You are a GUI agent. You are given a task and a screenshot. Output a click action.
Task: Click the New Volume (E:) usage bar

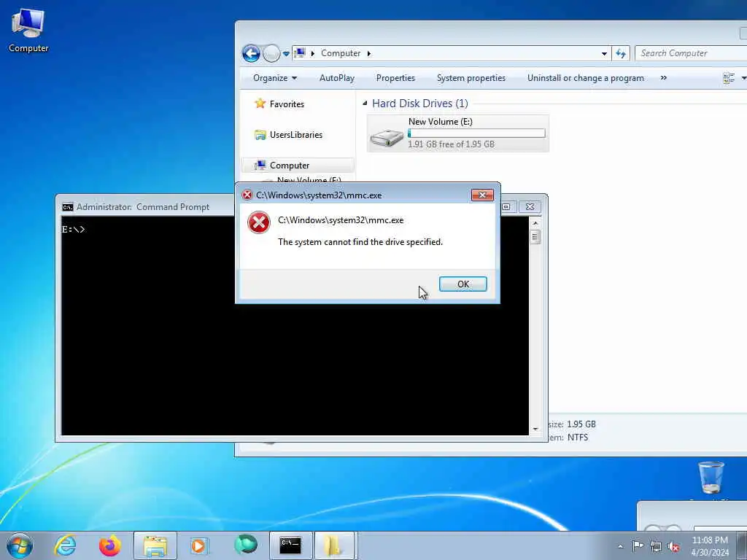click(x=476, y=133)
